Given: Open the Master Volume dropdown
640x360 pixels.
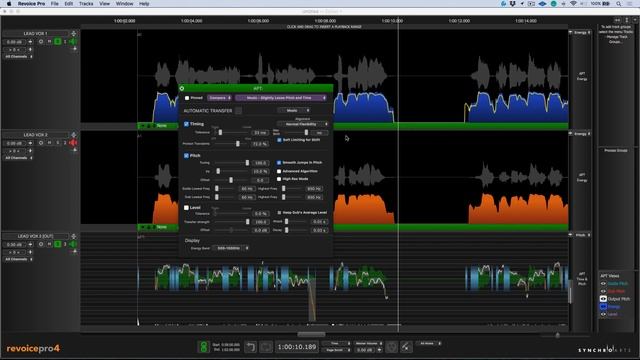Looking at the screenshot, I should [368, 343].
